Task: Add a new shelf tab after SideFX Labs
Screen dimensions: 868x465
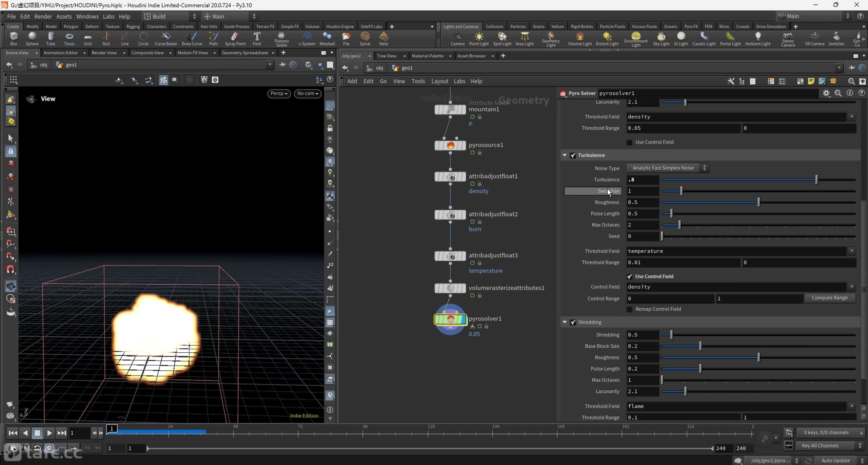Action: (x=392, y=26)
